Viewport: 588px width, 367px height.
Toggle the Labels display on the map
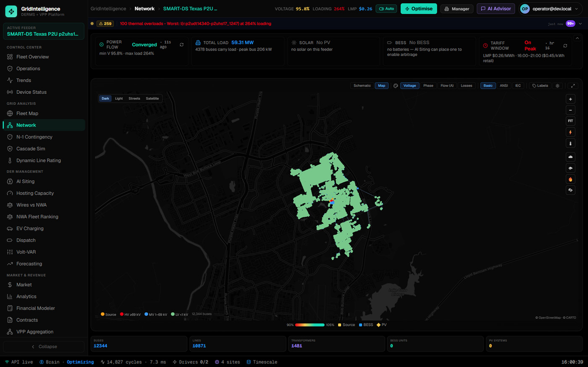pos(540,86)
